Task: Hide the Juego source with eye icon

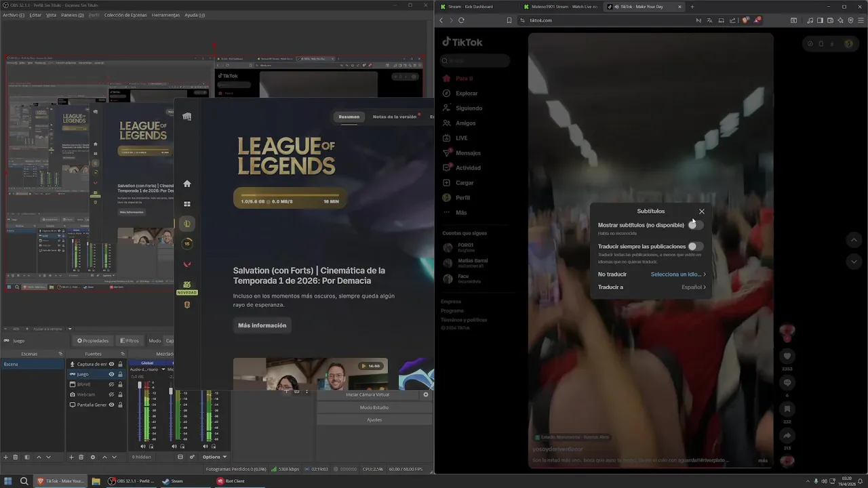Action: click(x=112, y=374)
